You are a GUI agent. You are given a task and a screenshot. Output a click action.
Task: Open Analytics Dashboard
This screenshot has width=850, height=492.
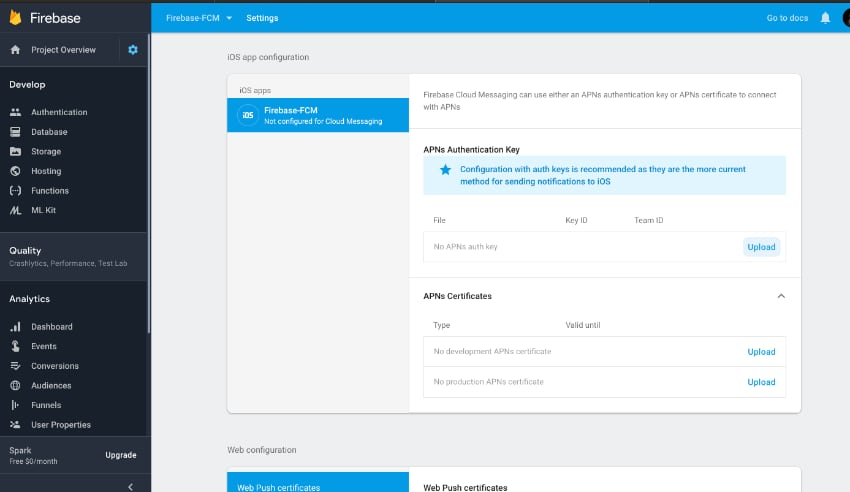(51, 327)
